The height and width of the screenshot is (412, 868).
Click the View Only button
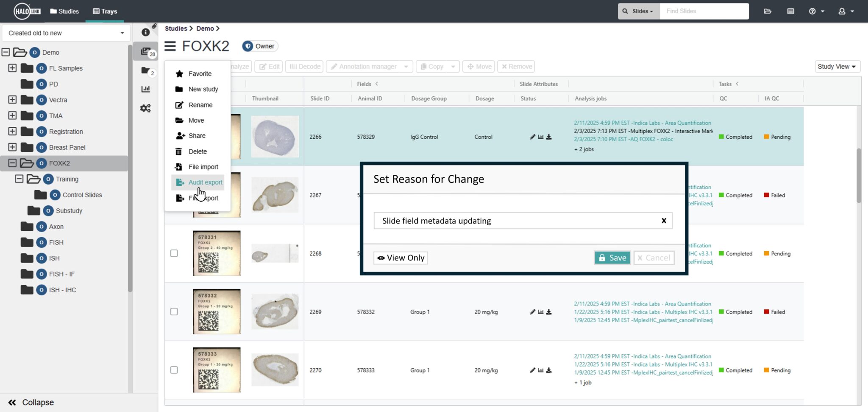coord(400,258)
